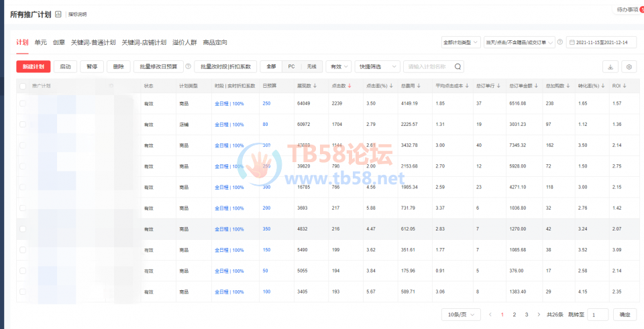Viewport: 644px width, 329px height.
Task: Click the red 新建计划 button
Action: (34, 66)
